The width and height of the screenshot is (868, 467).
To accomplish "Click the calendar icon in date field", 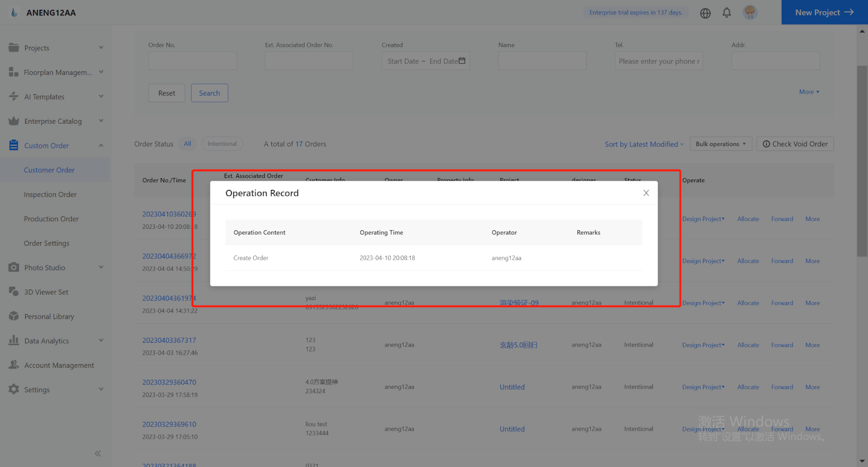I will [462, 61].
